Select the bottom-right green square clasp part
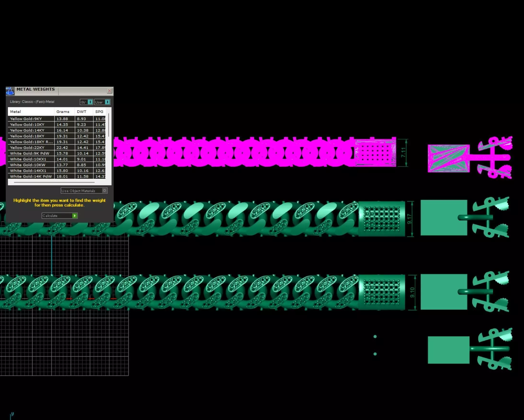The image size is (524, 420). [x=448, y=350]
